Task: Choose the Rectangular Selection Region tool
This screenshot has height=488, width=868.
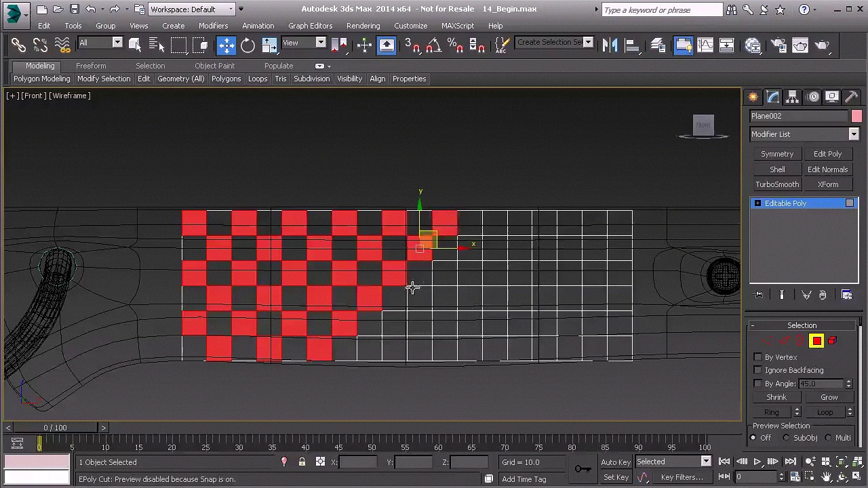Action: (x=178, y=45)
